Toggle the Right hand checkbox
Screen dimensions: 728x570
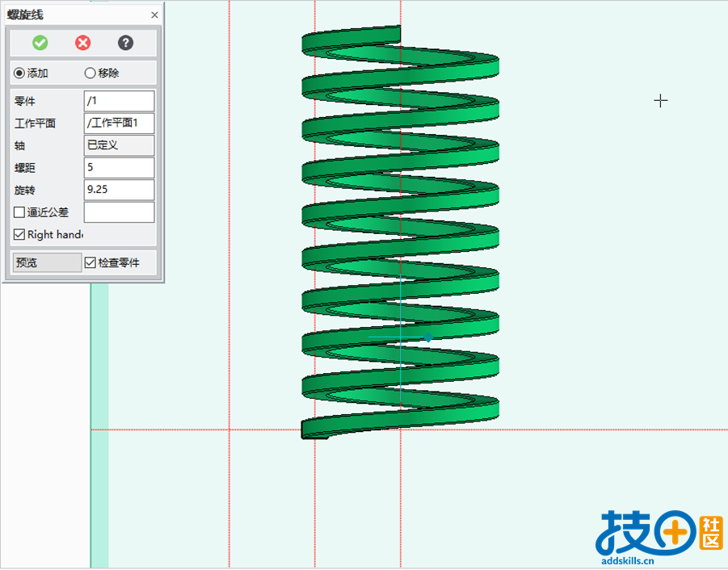click(19, 235)
